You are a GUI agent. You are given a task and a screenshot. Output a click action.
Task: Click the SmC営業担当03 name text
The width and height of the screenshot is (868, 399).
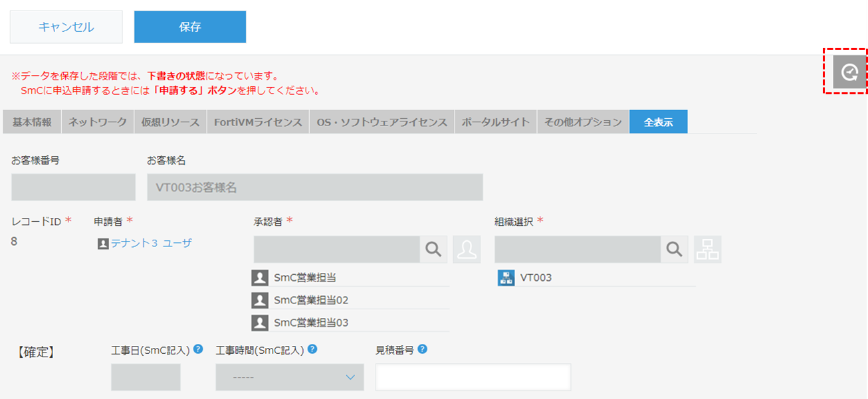click(x=311, y=323)
